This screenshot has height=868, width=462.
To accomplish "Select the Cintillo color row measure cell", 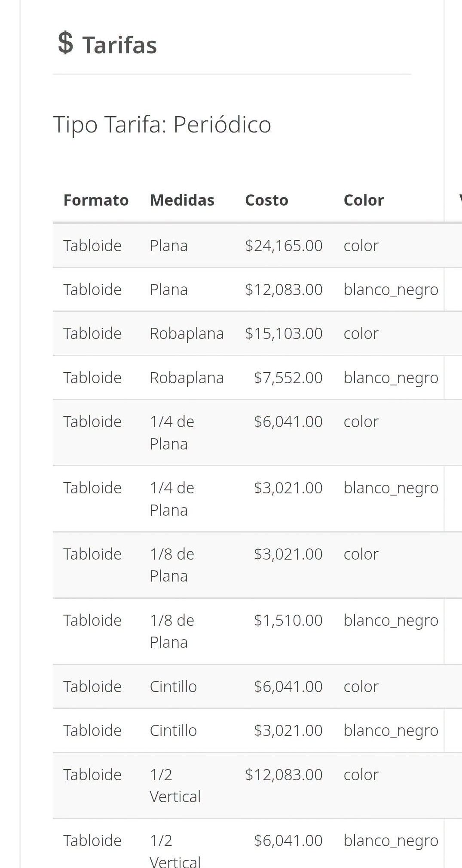I will pos(173,686).
